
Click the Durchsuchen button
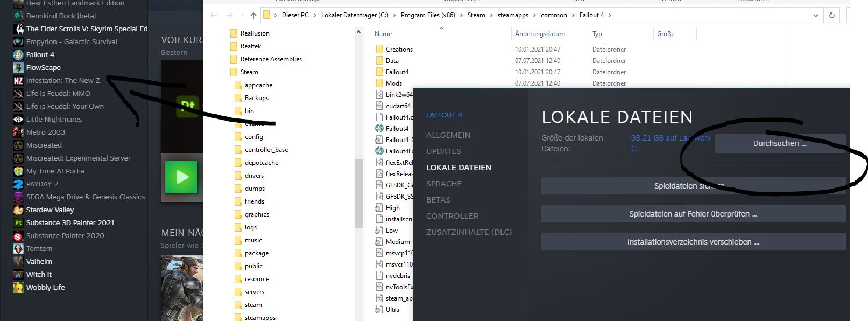coord(780,143)
